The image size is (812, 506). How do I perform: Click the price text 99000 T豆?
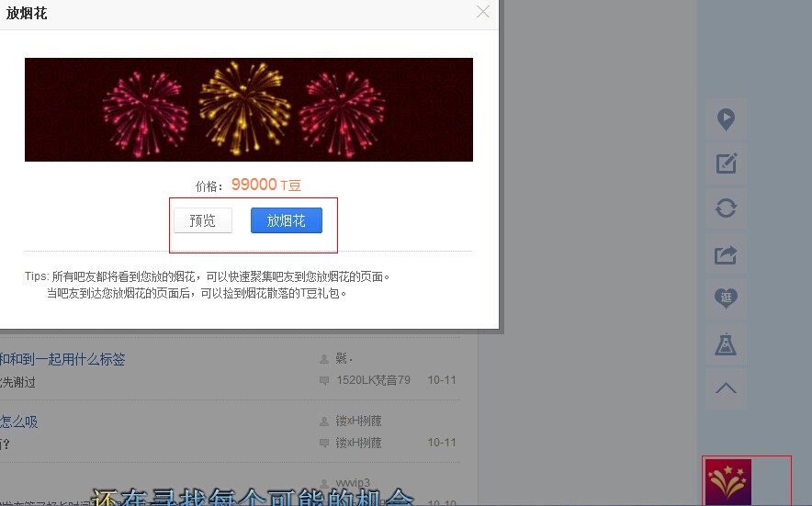[266, 185]
